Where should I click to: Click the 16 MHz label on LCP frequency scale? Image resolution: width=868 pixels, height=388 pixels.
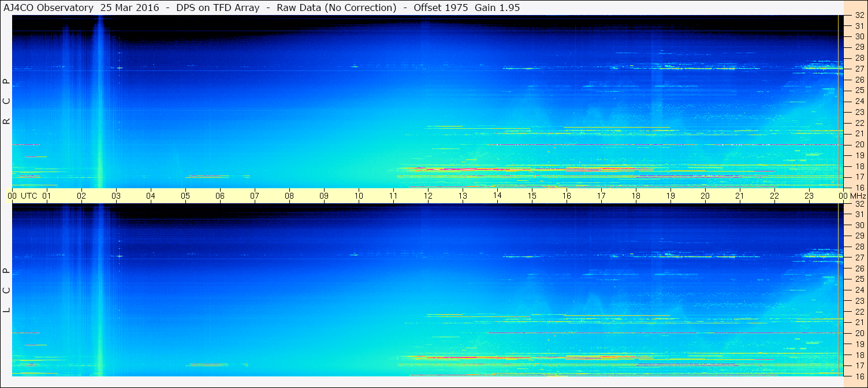859,376
